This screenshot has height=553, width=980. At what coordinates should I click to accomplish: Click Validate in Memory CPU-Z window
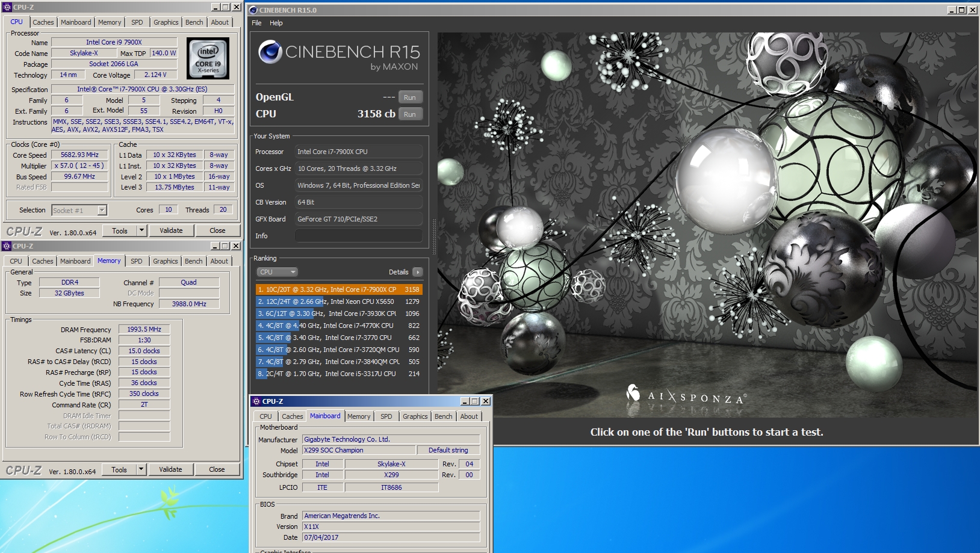click(170, 469)
